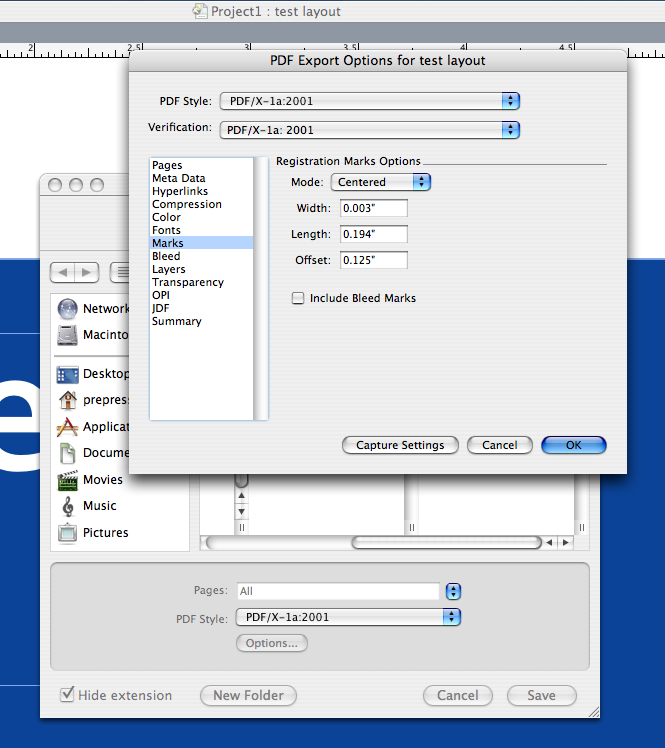The width and height of the screenshot is (665, 748).
Task: Click the Width input field
Action: coord(374,208)
